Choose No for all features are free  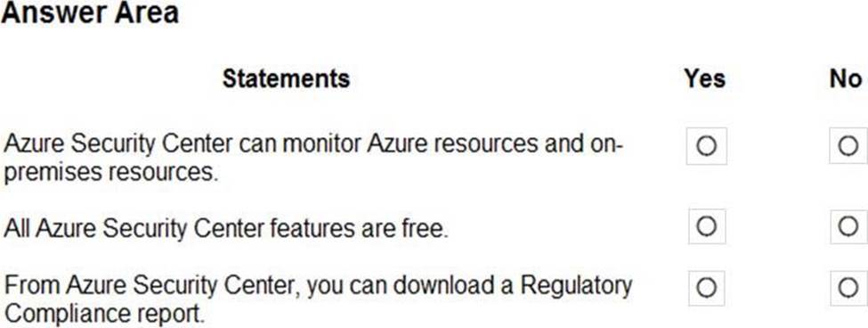(x=848, y=226)
